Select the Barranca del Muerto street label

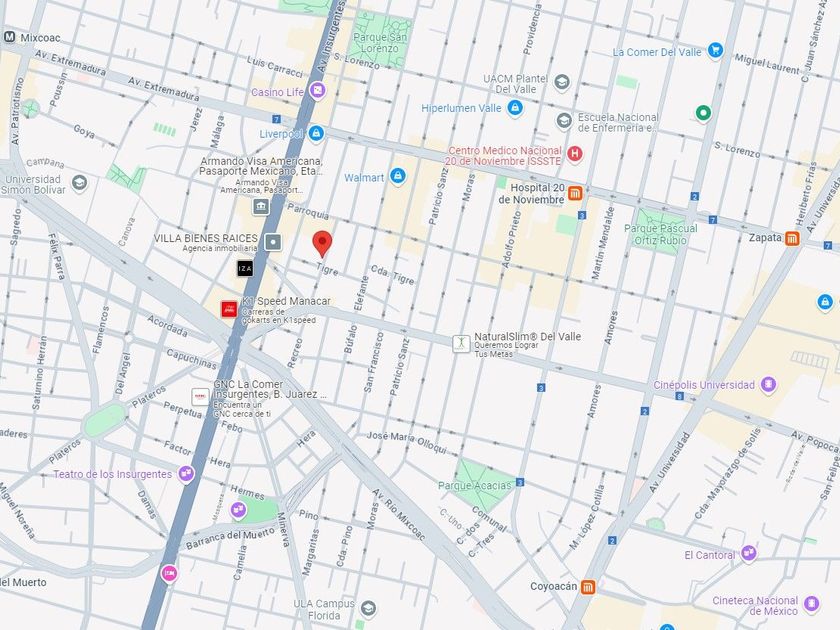point(230,537)
